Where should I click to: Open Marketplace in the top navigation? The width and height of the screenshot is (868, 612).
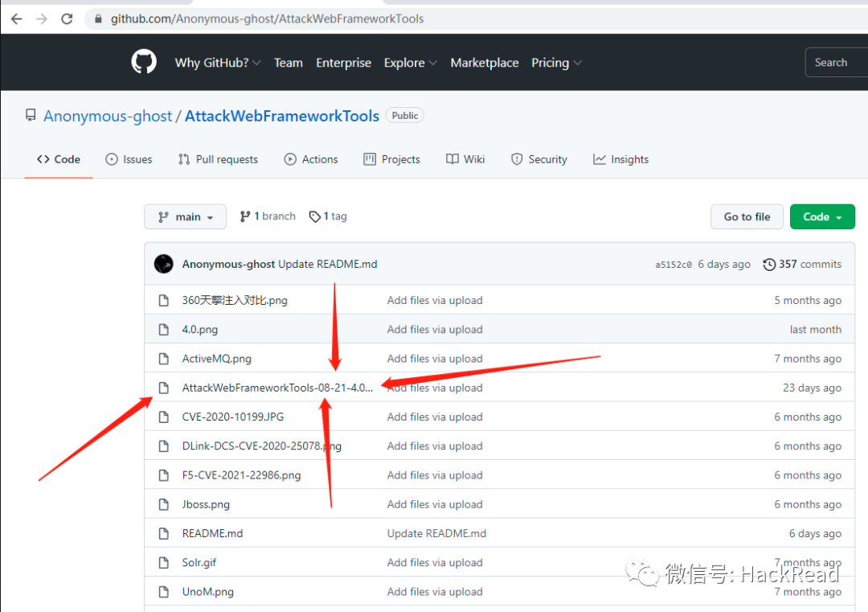point(485,63)
